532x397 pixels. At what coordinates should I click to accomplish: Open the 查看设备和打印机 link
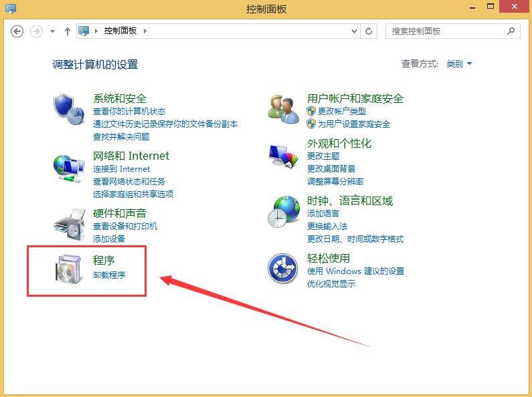(125, 227)
